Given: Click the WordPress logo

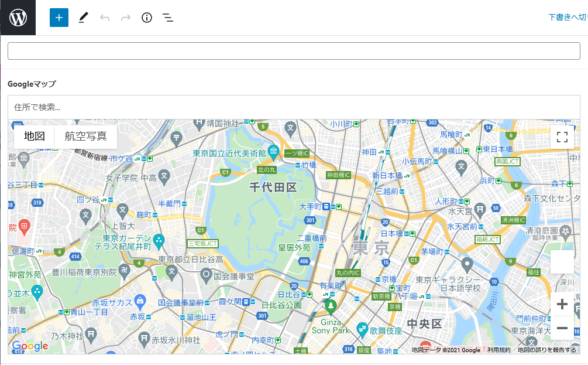Looking at the screenshot, I should pos(18,18).
